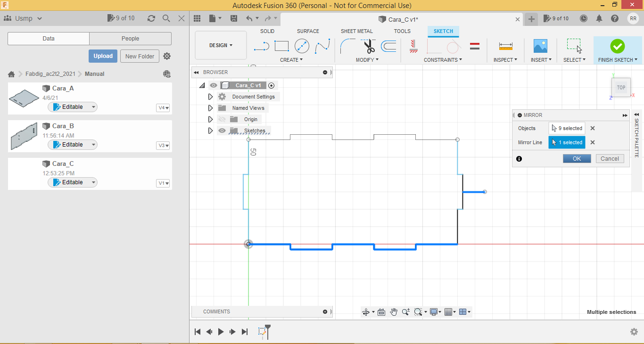Apply the Tangent constraint
Viewport: 644px width, 344px height.
453,46
